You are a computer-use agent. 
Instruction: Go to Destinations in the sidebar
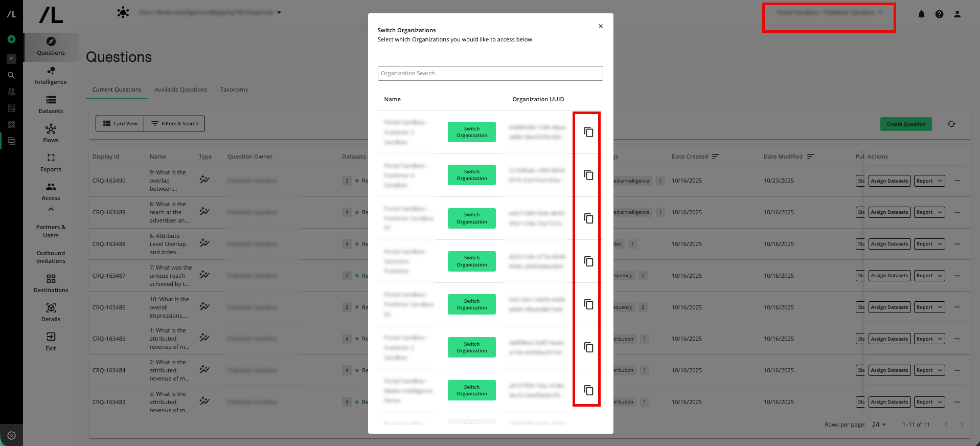click(51, 283)
